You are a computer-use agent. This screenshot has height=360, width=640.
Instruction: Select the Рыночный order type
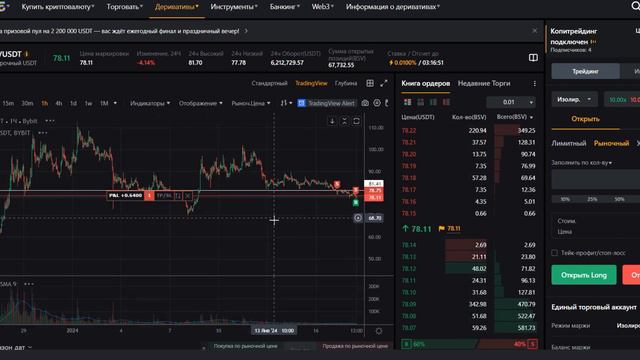(611, 143)
